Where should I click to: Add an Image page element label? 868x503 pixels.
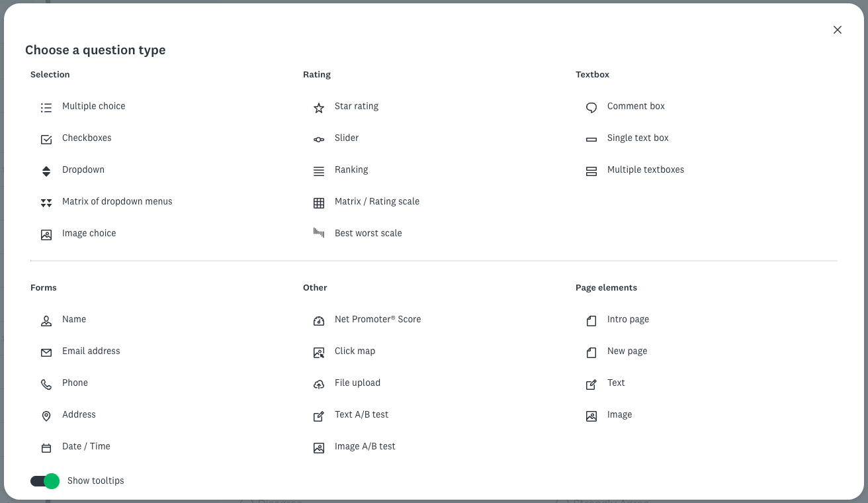619,414
